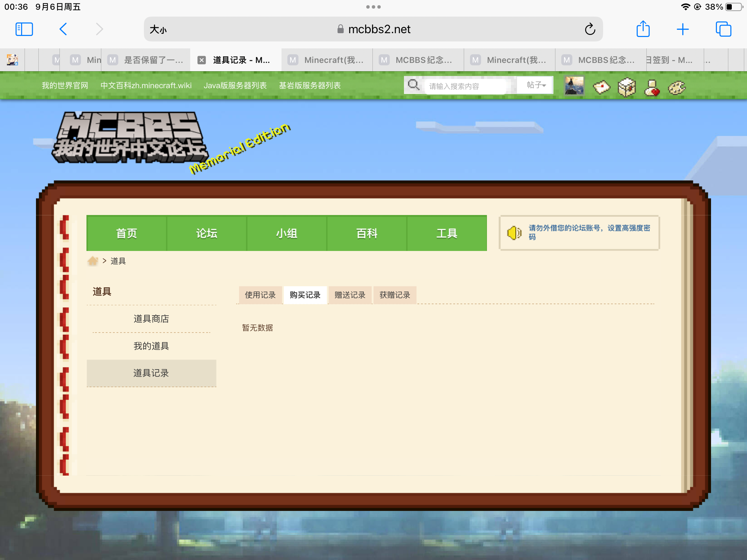Switch to the 使用记录 tab

[260, 295]
